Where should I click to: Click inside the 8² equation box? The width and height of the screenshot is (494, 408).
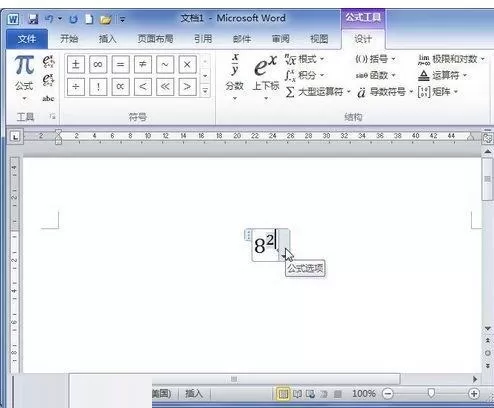pyautogui.click(x=266, y=245)
